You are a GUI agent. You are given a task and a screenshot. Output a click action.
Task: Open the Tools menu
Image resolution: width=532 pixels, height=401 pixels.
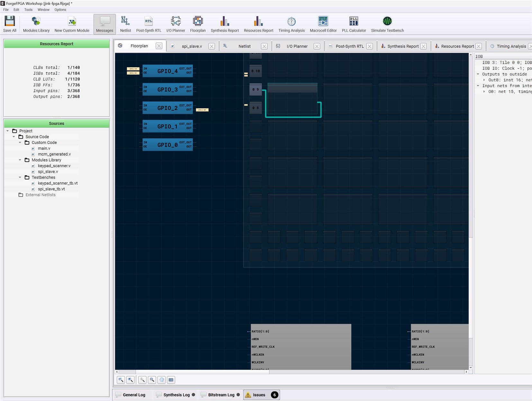click(x=28, y=10)
